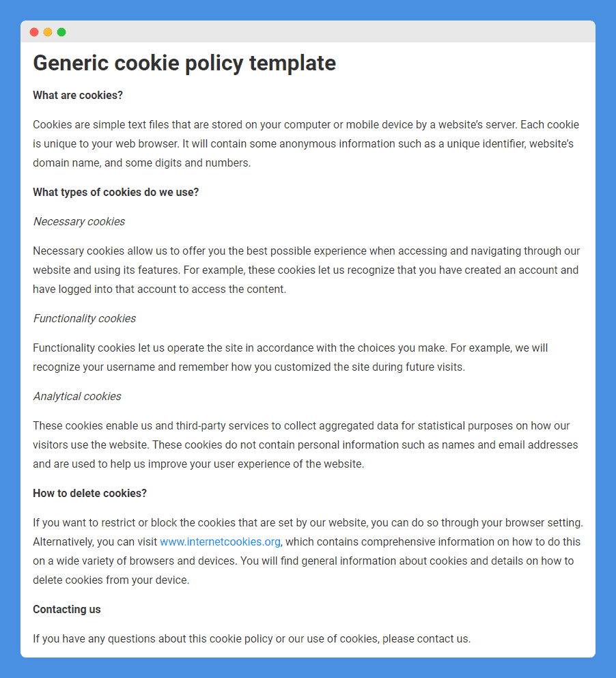Image resolution: width=616 pixels, height=678 pixels.
Task: Click the yellow minimize window dot
Action: click(x=48, y=32)
